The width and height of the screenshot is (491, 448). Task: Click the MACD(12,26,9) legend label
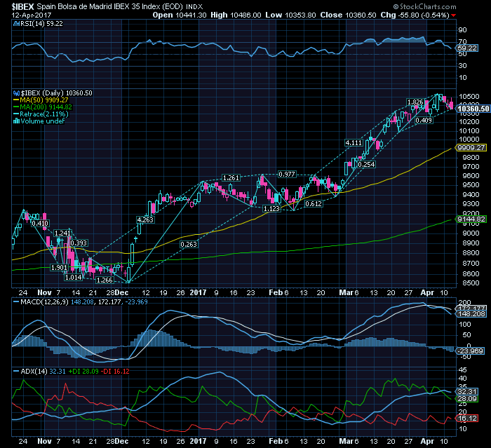click(x=44, y=302)
